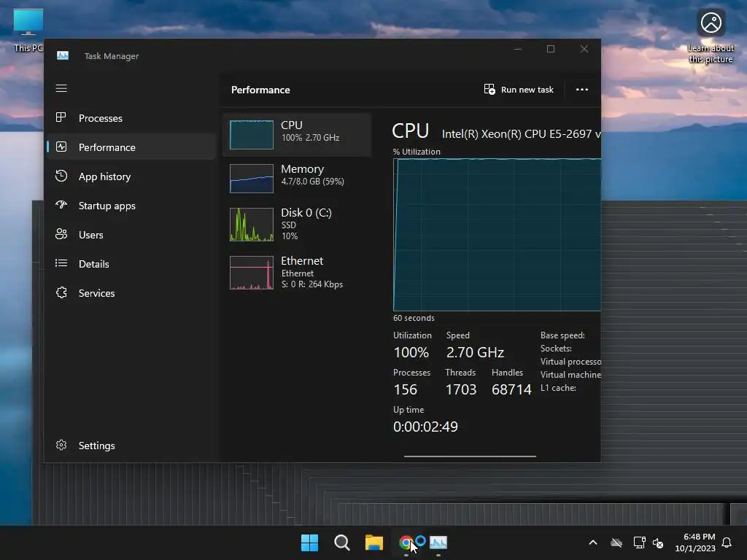Select the Memory resource item

click(297, 178)
